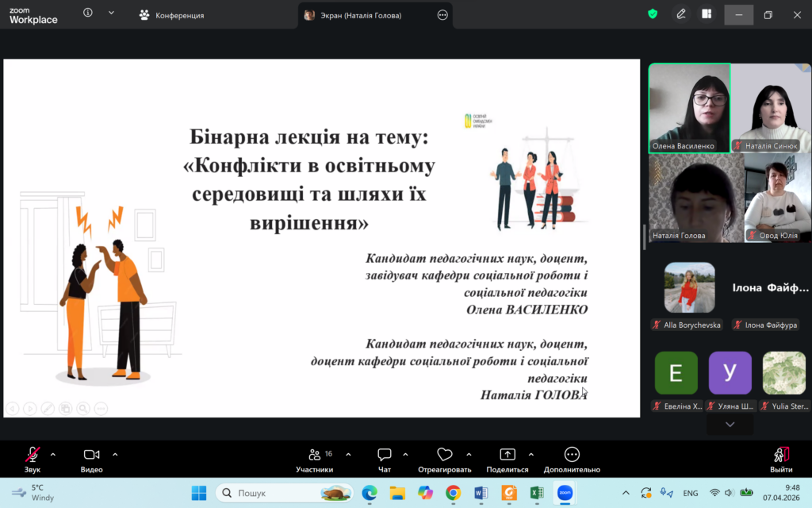
Task: Select Олена Василенко's video thumbnail
Action: (x=689, y=107)
